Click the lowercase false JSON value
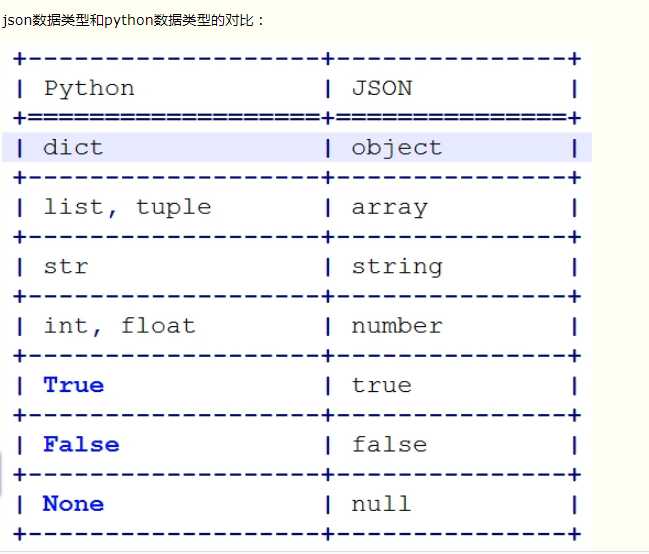Image resolution: width=649 pixels, height=554 pixels. pos(389,444)
